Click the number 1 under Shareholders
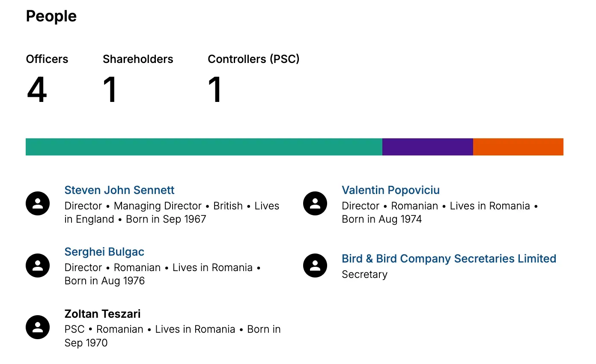The height and width of the screenshot is (364, 596). tap(110, 90)
